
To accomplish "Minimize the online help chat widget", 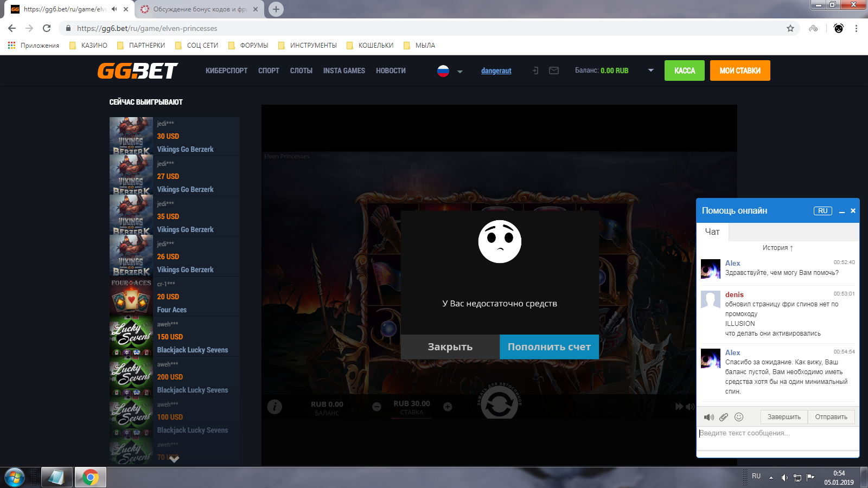I will point(842,211).
